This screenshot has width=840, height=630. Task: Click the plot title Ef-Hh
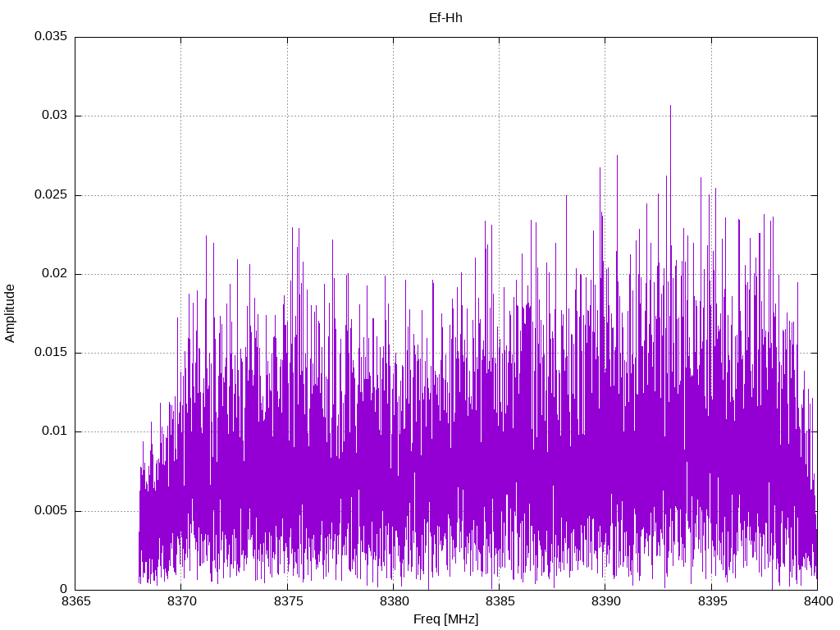pos(445,18)
